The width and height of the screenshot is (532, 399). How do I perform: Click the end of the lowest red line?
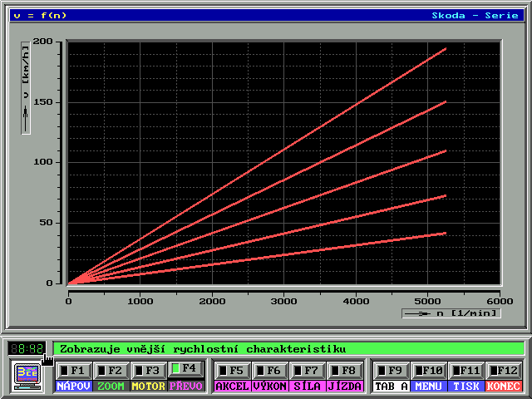pyautogui.click(x=446, y=233)
